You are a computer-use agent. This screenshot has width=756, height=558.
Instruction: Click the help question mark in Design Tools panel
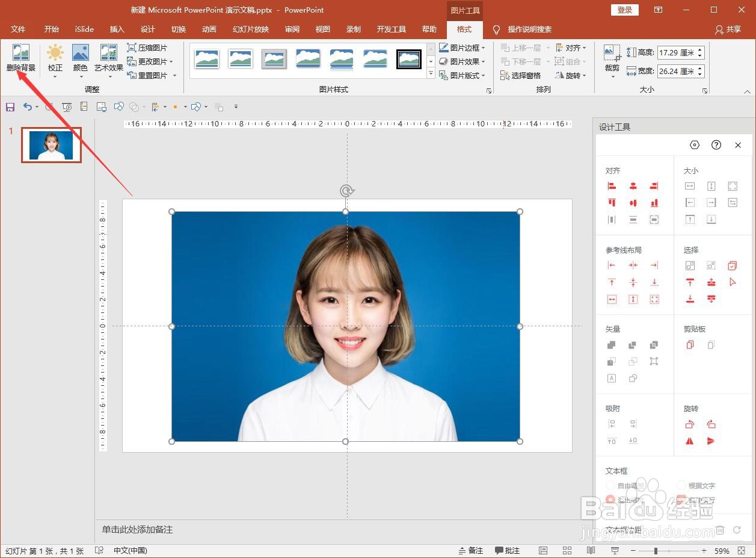[x=716, y=145]
